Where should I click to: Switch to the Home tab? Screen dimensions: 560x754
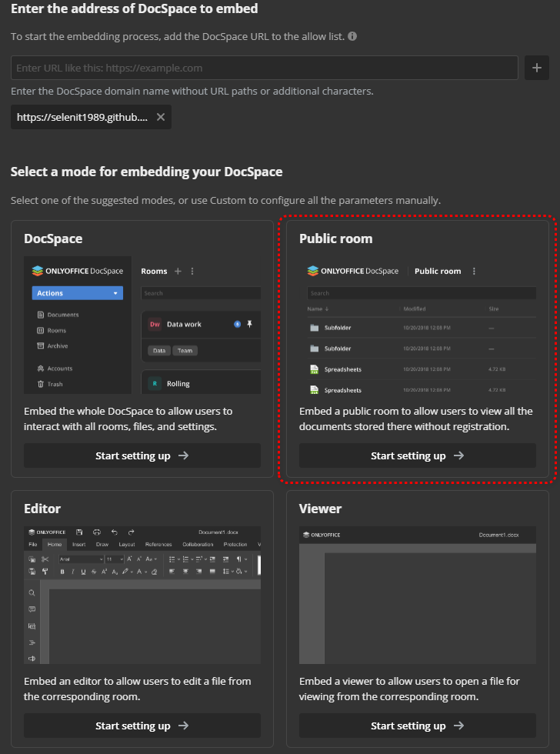(55, 545)
